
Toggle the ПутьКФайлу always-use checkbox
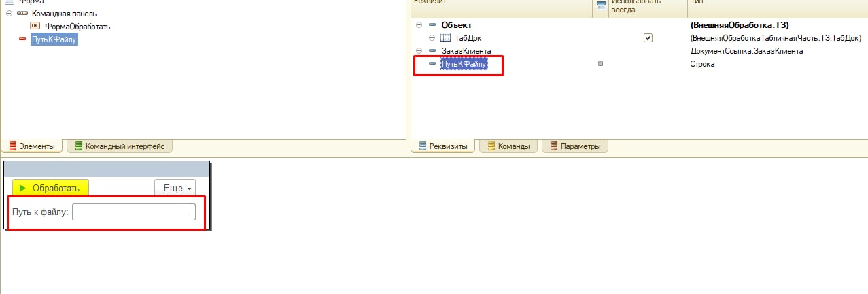point(600,64)
